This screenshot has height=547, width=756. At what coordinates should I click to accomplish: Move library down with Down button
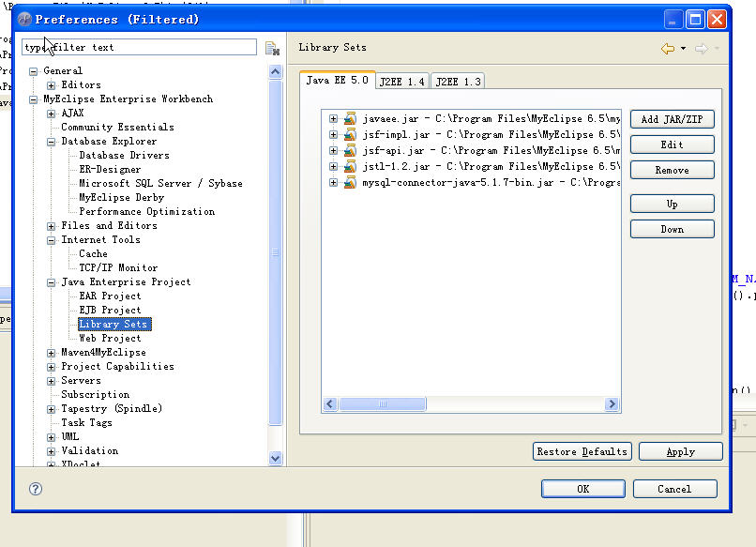pos(673,230)
